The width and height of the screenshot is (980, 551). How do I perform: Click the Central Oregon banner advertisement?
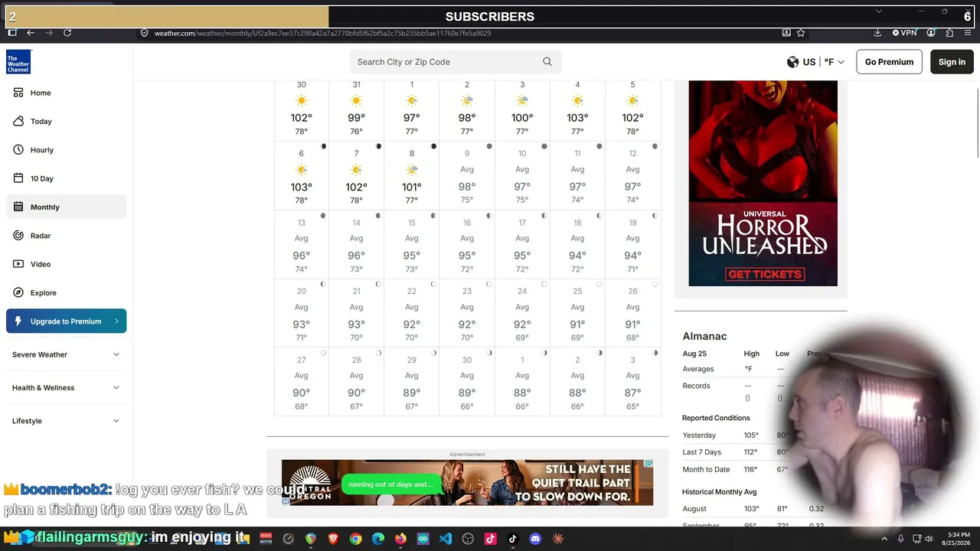[467, 483]
